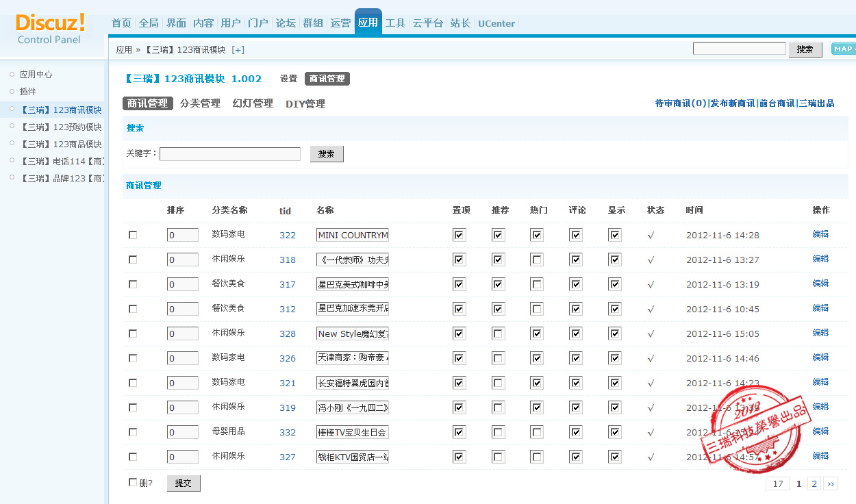Switch to the 幻灯管理 tab
The height and width of the screenshot is (504, 856).
(x=253, y=103)
